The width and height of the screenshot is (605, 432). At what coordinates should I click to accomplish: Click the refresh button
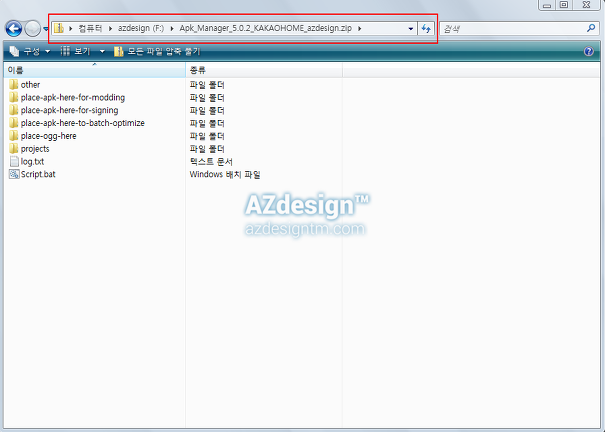point(426,29)
